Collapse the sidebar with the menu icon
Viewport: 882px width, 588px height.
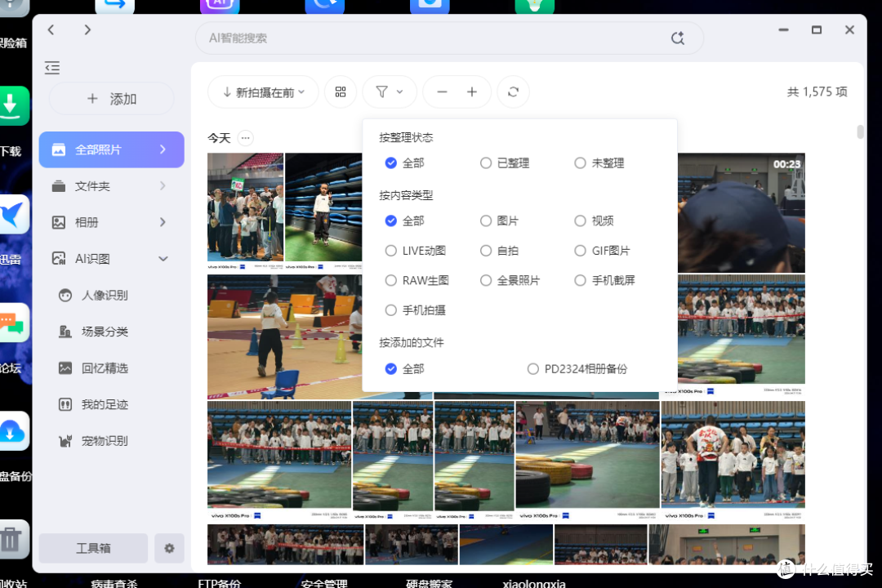tap(52, 68)
